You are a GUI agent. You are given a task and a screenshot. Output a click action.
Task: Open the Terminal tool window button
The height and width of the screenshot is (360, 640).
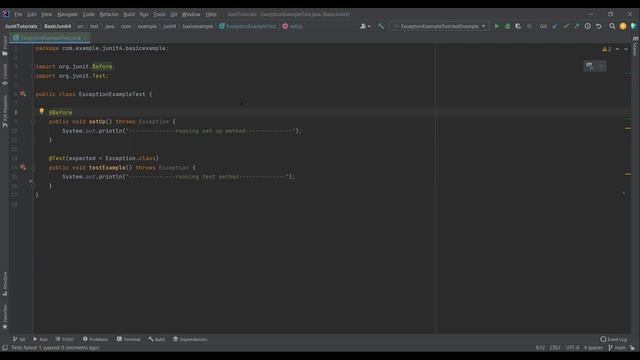(x=129, y=339)
